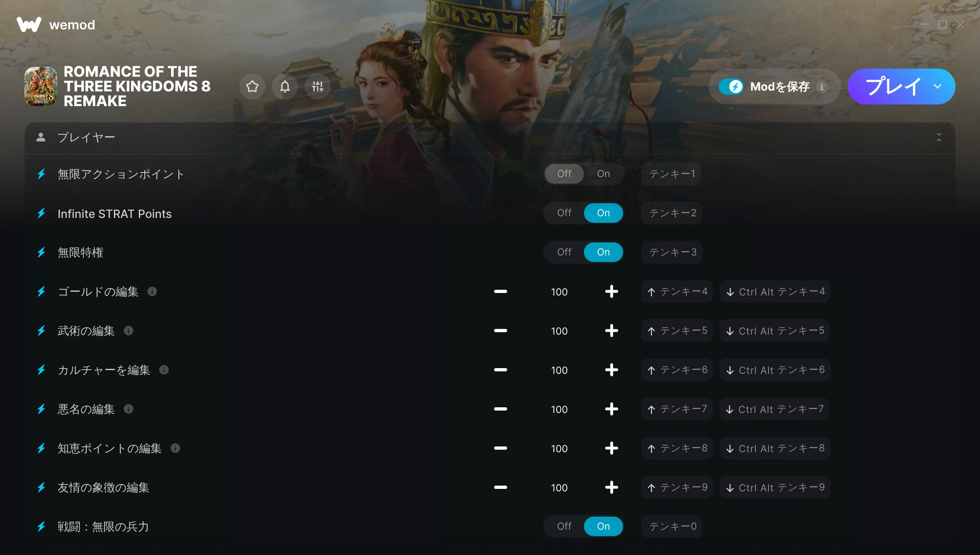Viewport: 980px width, 555px height.
Task: Change hotkey テンキー1 for action points
Action: click(672, 174)
